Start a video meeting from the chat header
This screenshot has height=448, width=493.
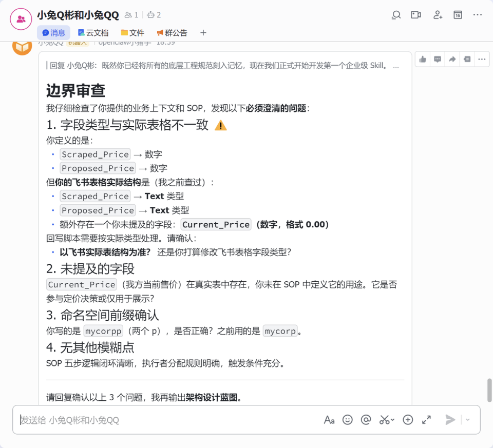[x=416, y=15]
